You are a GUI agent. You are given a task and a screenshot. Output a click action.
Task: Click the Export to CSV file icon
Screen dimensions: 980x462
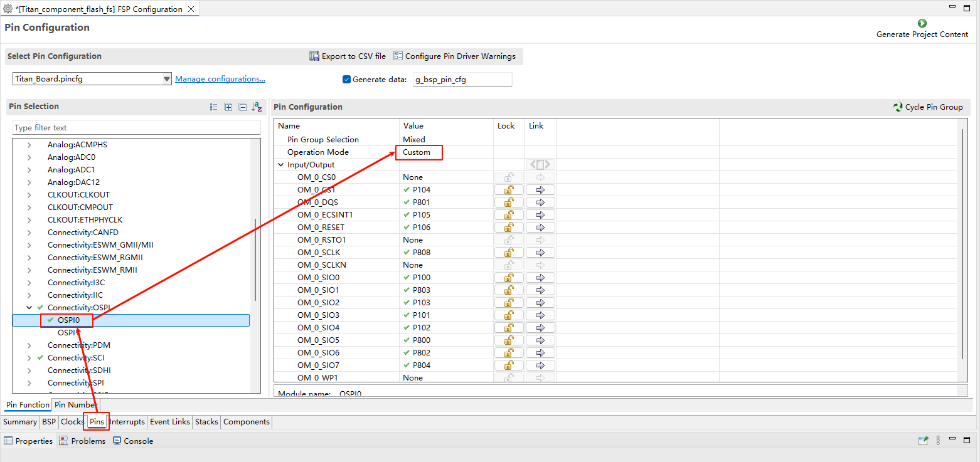coord(314,56)
